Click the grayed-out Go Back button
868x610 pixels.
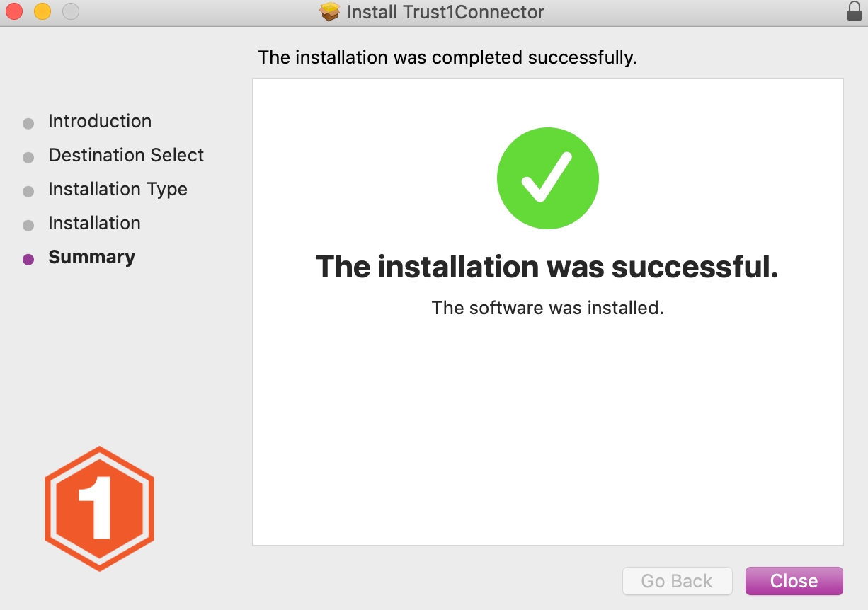pos(676,581)
